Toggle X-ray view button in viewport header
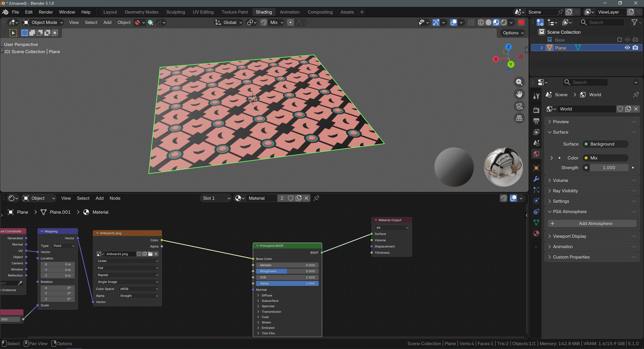The width and height of the screenshot is (644, 349). [x=471, y=22]
